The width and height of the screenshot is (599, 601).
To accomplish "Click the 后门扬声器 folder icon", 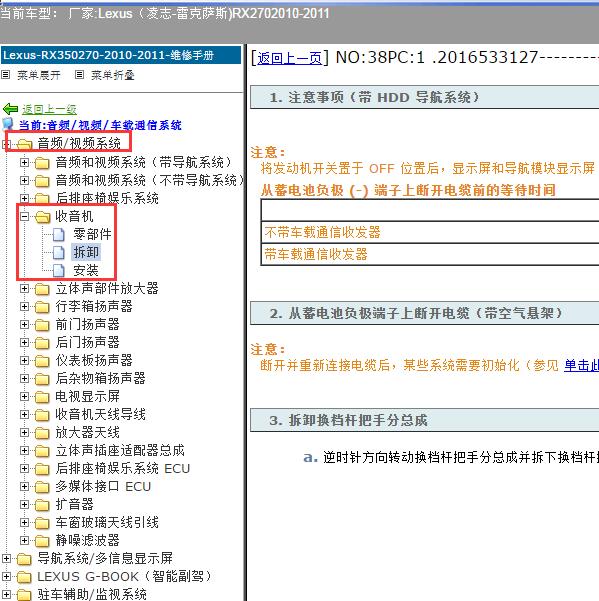I will pos(42,343).
